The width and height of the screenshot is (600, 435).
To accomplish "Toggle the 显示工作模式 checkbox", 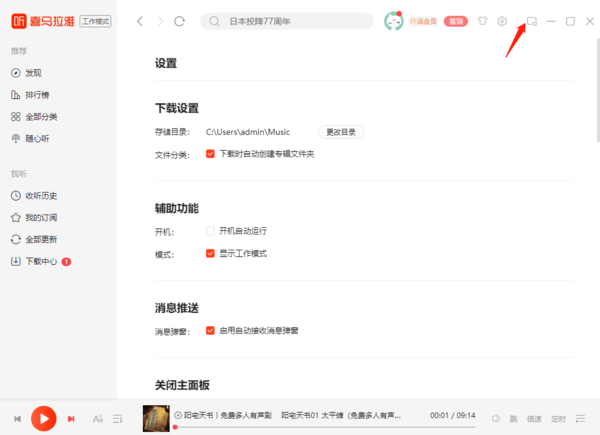I will pyautogui.click(x=210, y=254).
